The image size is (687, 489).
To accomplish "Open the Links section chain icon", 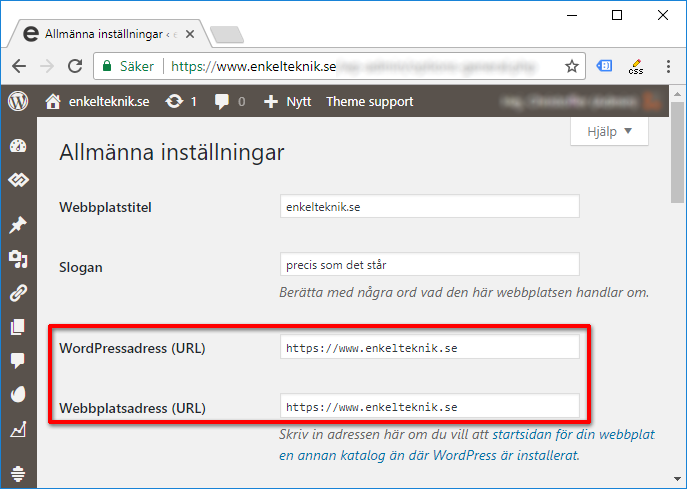I will (x=18, y=293).
